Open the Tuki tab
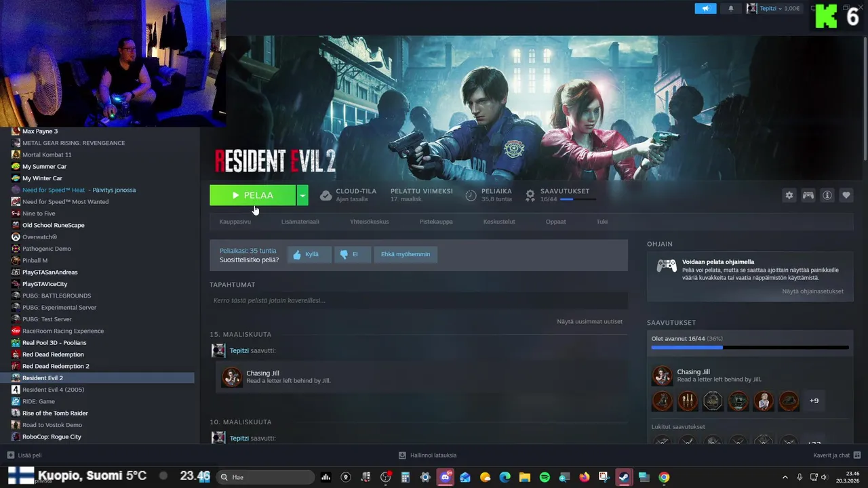Screen dimensions: 868x488 pos(602,222)
